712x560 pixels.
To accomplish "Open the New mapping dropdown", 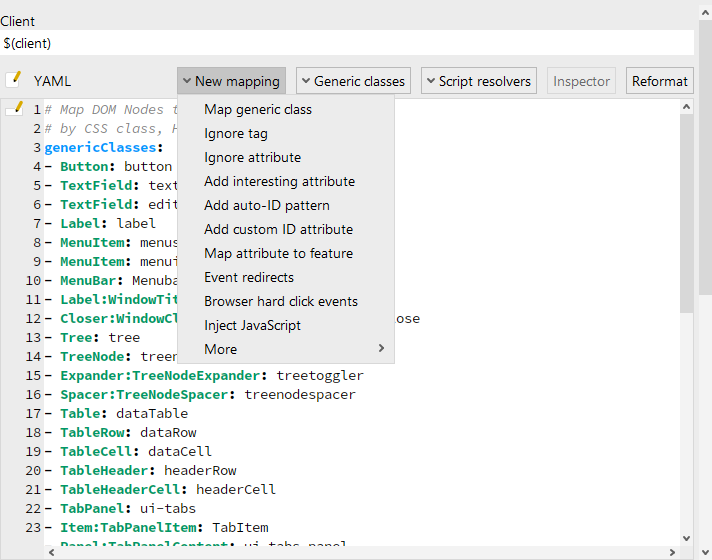I will point(232,81).
